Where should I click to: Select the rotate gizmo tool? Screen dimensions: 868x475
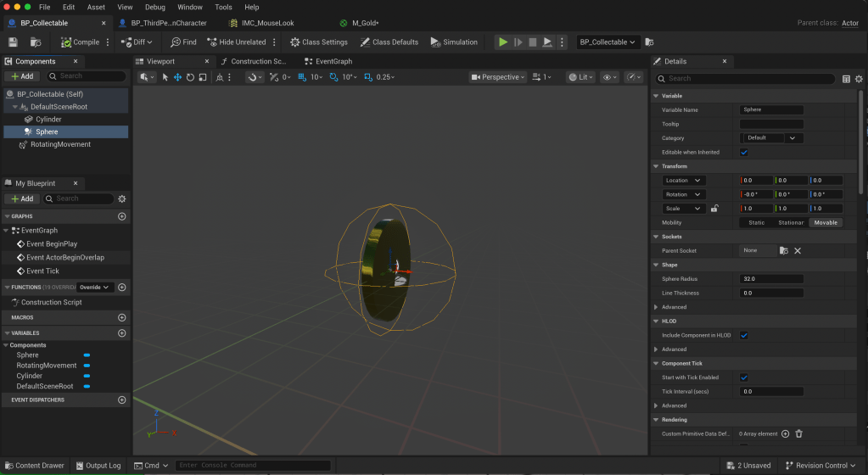tap(190, 77)
